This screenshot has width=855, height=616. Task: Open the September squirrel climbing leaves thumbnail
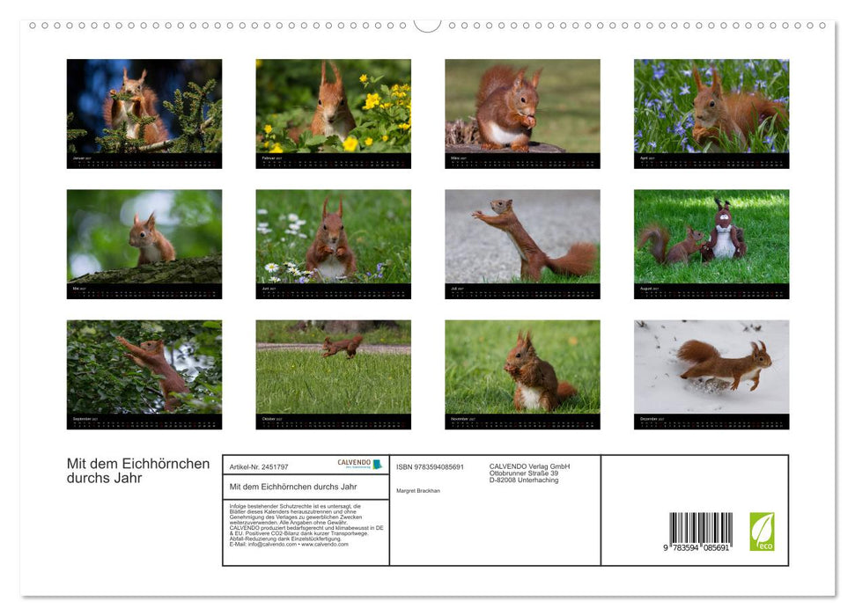[144, 375]
